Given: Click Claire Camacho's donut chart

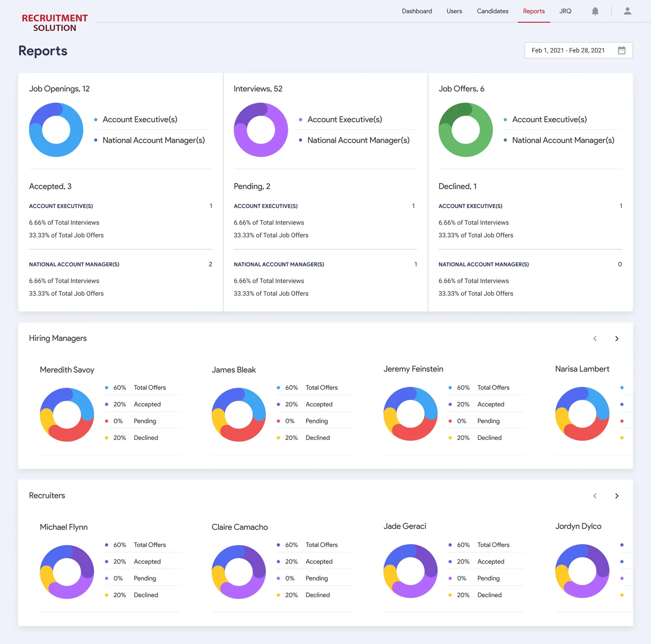Looking at the screenshot, I should (239, 572).
